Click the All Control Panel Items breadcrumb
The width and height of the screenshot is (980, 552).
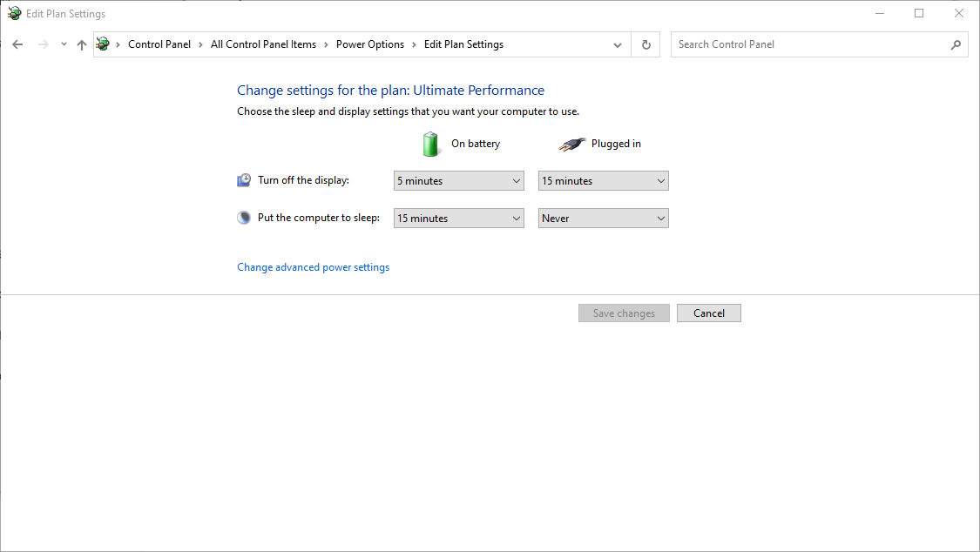(263, 44)
